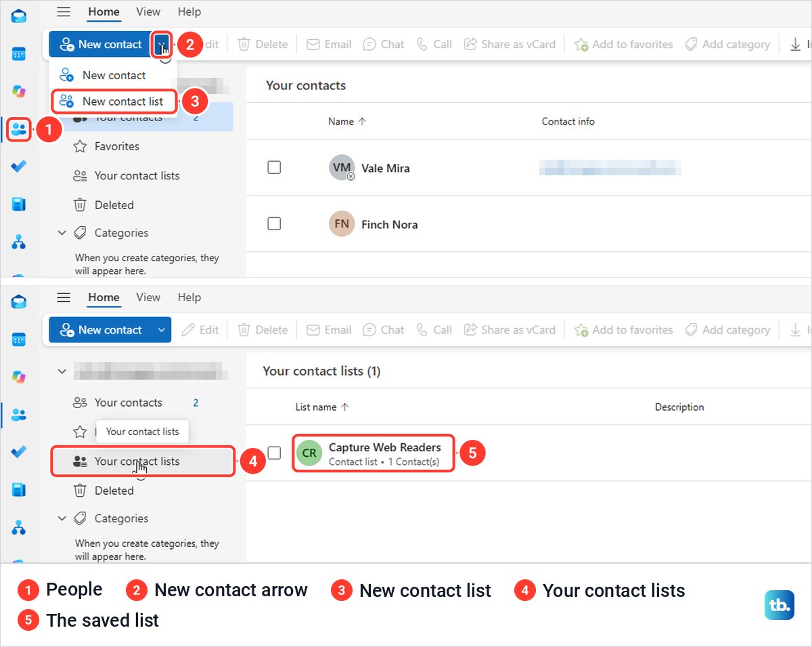Choose New contact list from the dropdown menu

(114, 102)
